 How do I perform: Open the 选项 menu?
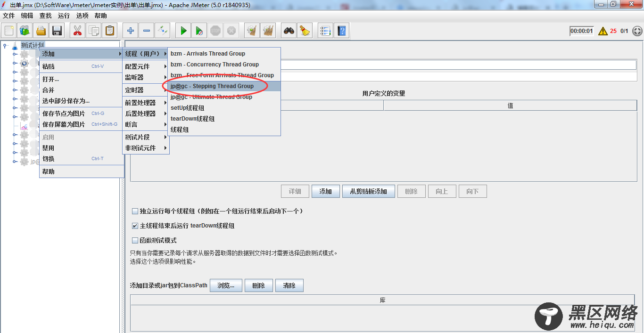click(83, 16)
